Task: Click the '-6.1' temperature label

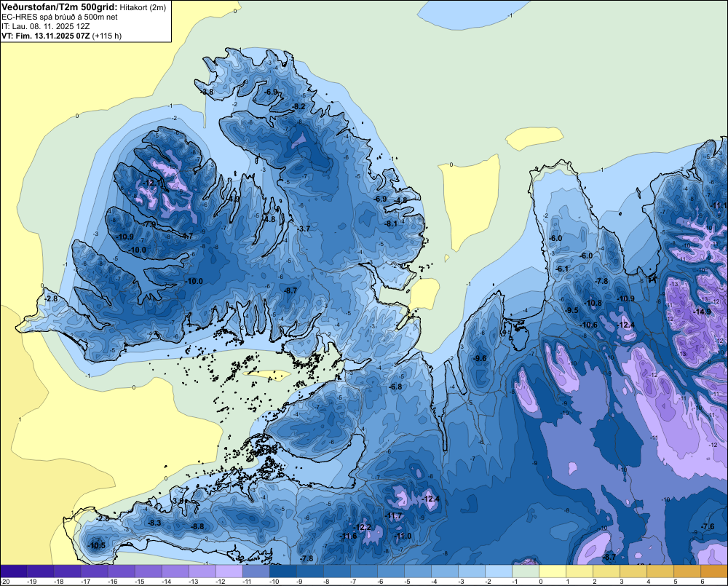Action: coord(562,269)
